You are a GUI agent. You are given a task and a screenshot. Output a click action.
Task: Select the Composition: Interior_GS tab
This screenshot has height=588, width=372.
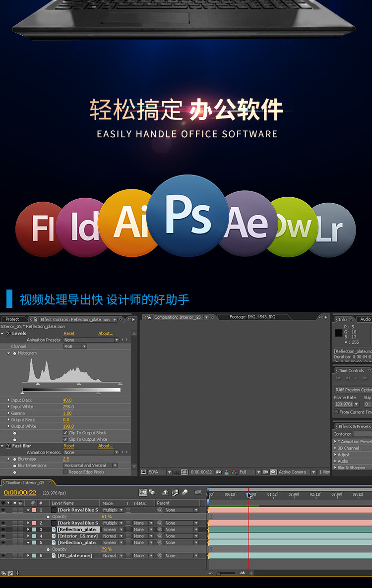pyautogui.click(x=178, y=317)
